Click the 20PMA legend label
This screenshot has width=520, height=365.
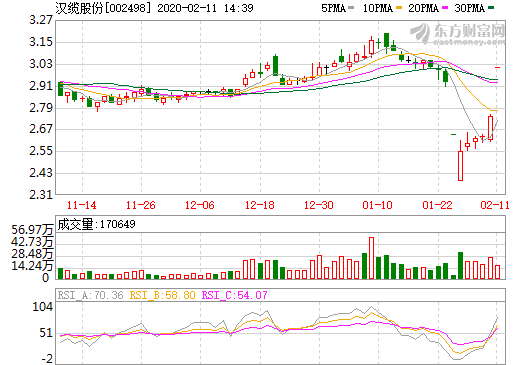423,8
